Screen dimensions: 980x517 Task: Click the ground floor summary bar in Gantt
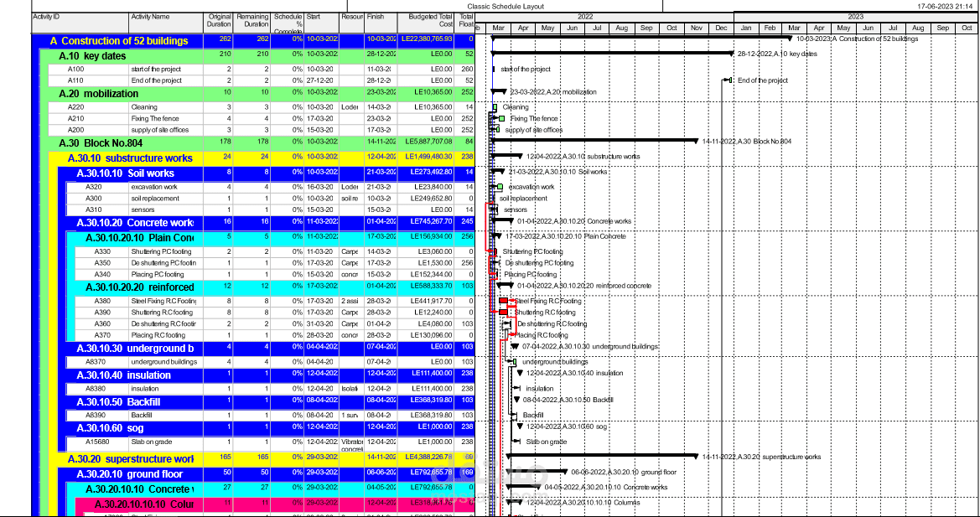coord(537,472)
